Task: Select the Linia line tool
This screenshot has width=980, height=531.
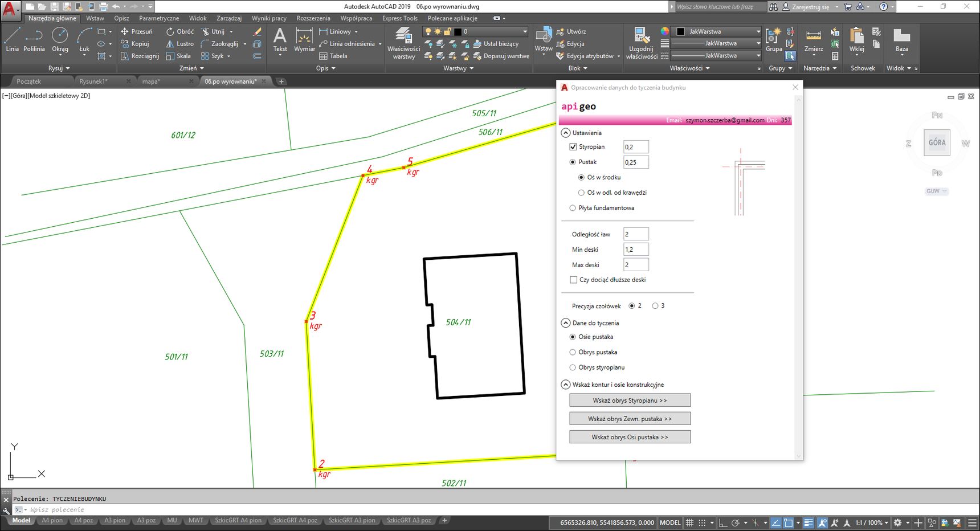Action: coord(12,40)
